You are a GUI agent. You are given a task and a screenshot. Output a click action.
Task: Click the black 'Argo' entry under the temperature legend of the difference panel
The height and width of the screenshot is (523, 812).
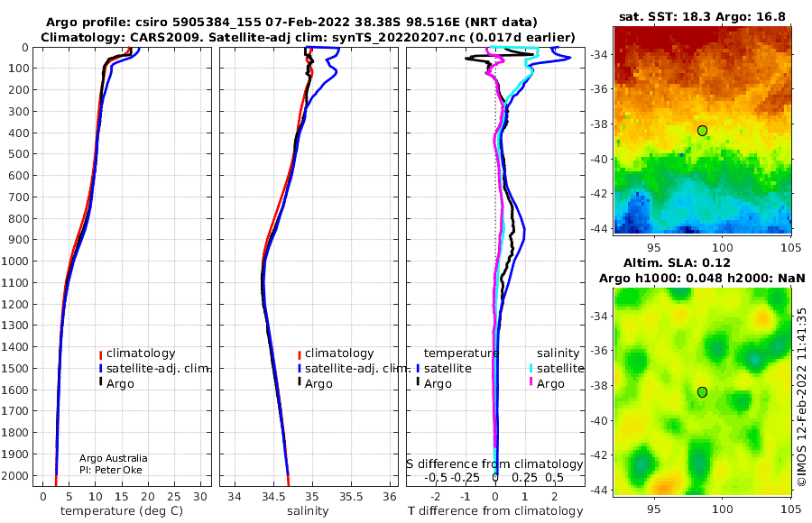(x=438, y=384)
